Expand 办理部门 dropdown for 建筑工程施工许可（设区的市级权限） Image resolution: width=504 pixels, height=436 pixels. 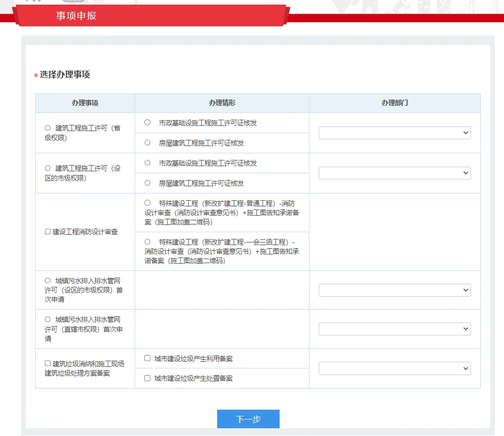coord(395,173)
